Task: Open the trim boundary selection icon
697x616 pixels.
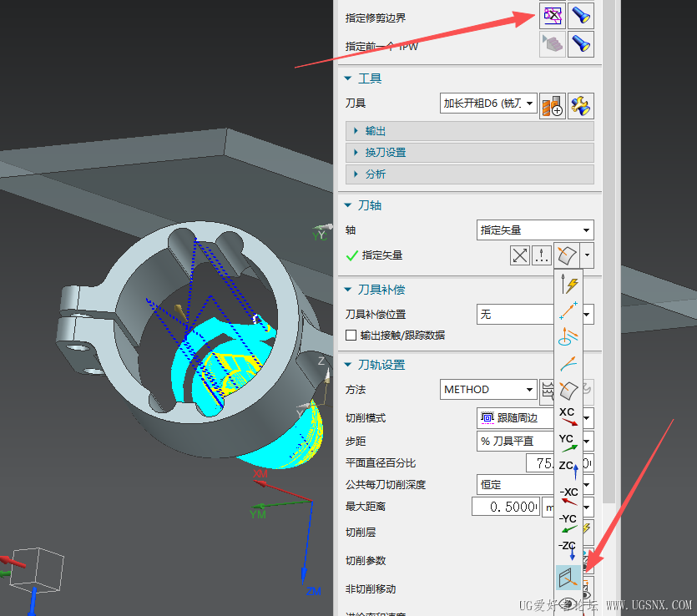Action: coord(552,15)
